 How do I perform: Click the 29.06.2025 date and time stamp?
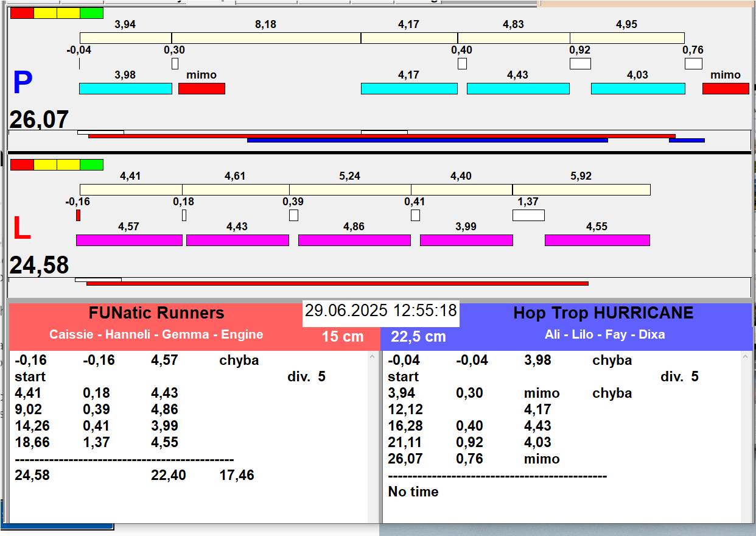[x=380, y=311]
